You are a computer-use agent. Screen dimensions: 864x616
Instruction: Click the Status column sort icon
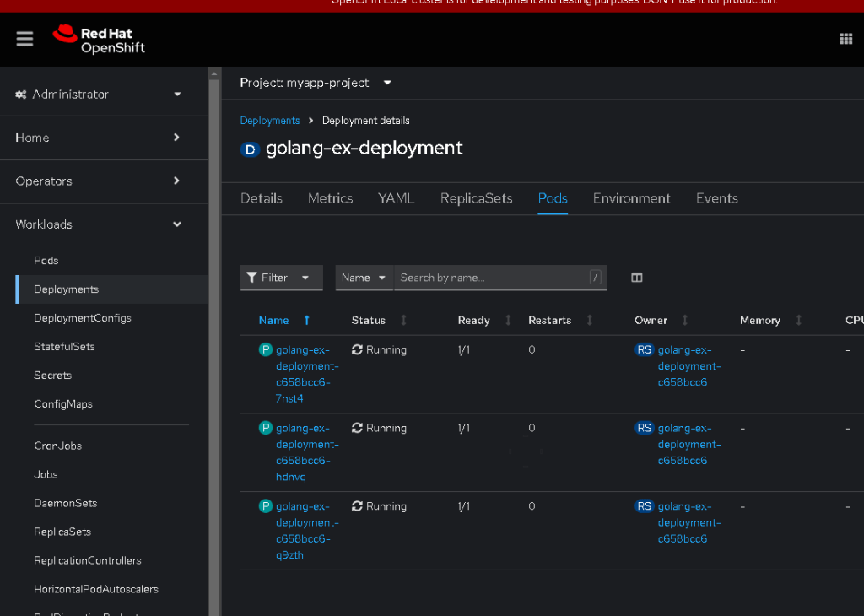(x=403, y=320)
